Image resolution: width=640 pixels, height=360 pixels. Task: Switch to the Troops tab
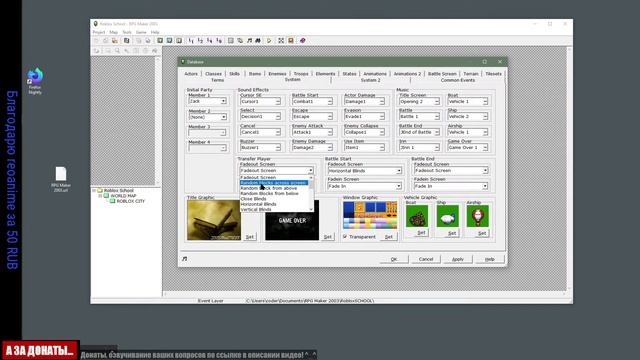[301, 73]
